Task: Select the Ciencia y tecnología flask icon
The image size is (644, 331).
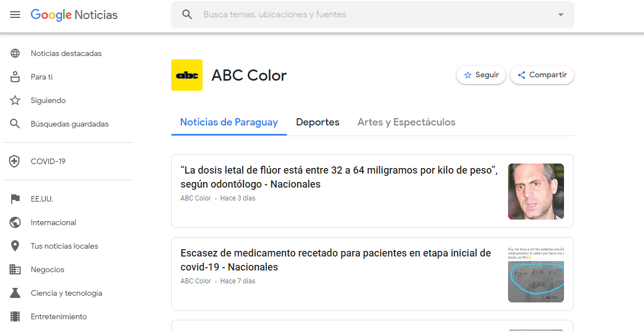Action: 15,293
